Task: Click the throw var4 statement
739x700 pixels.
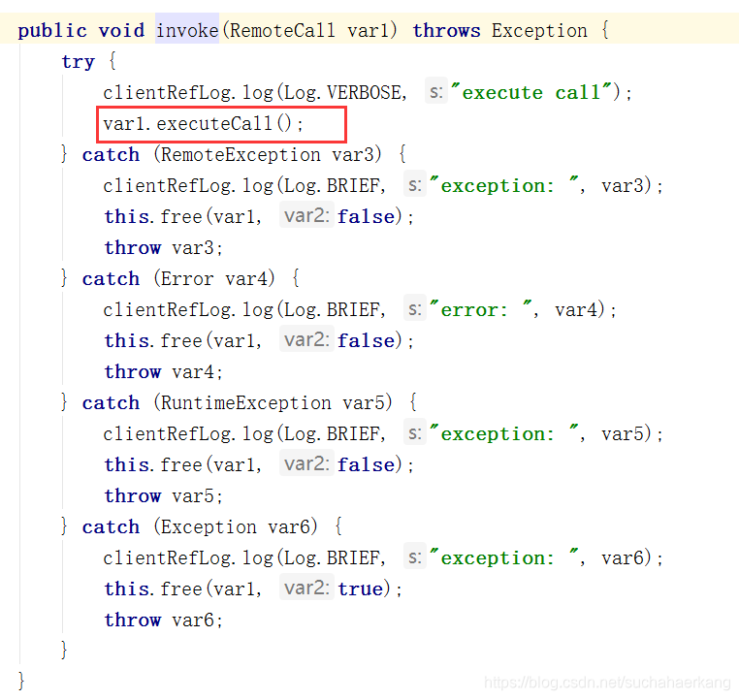Action: (x=163, y=371)
